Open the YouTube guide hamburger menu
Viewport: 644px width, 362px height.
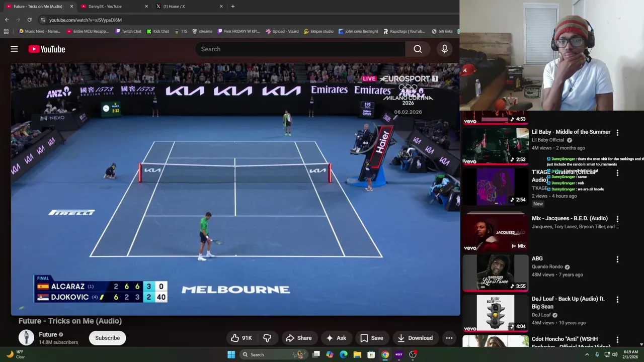pyautogui.click(x=14, y=49)
